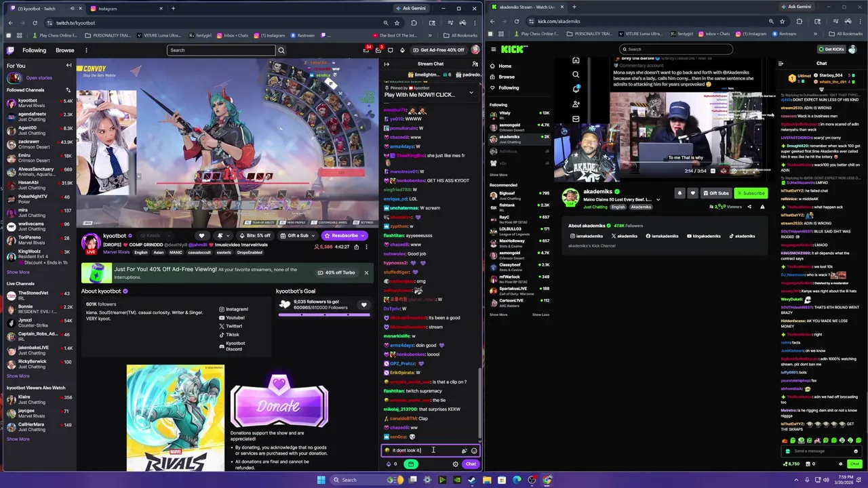The width and height of the screenshot is (868, 488).
Task: Click heart follow icon on akademiks Kick
Action: click(x=692, y=193)
